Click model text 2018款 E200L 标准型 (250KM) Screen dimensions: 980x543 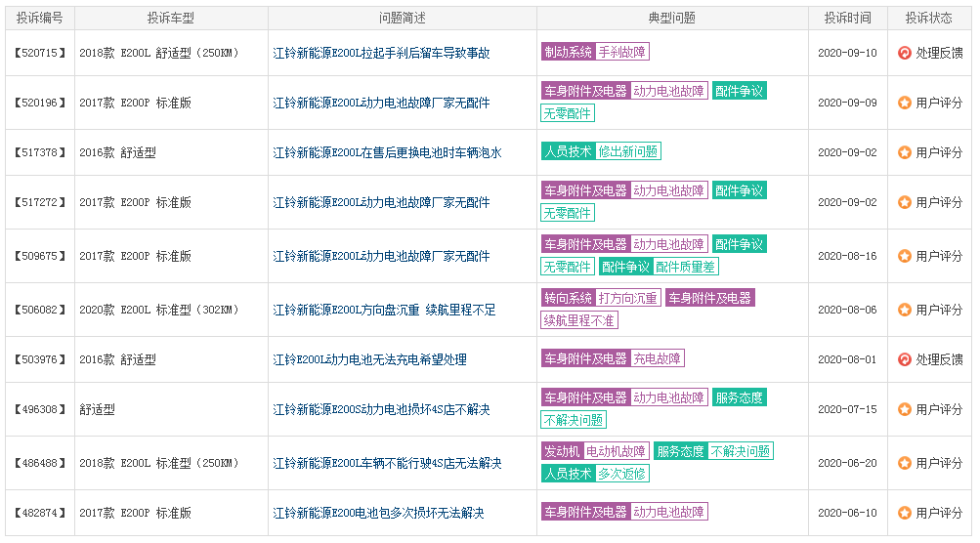coord(158,463)
